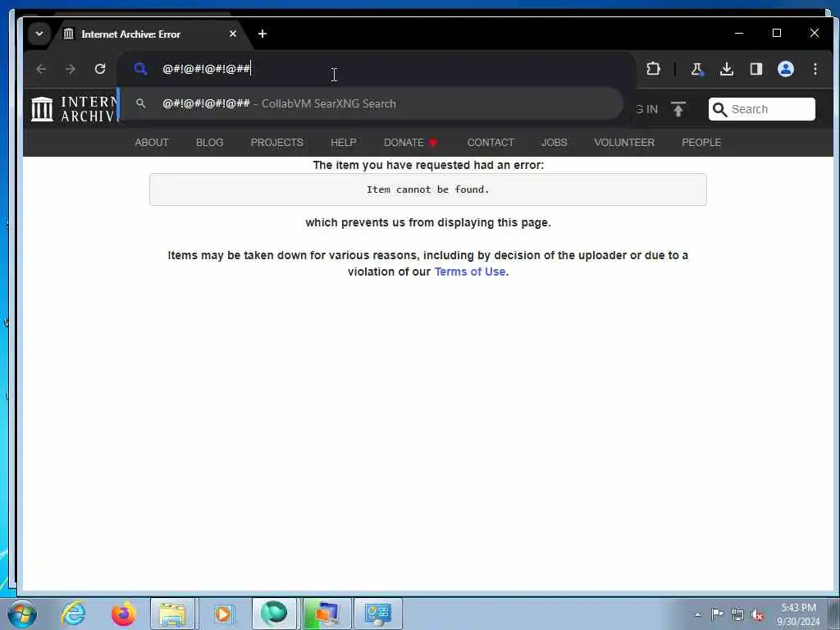
Task: Open Windows Media Player on taskbar
Action: click(x=223, y=614)
